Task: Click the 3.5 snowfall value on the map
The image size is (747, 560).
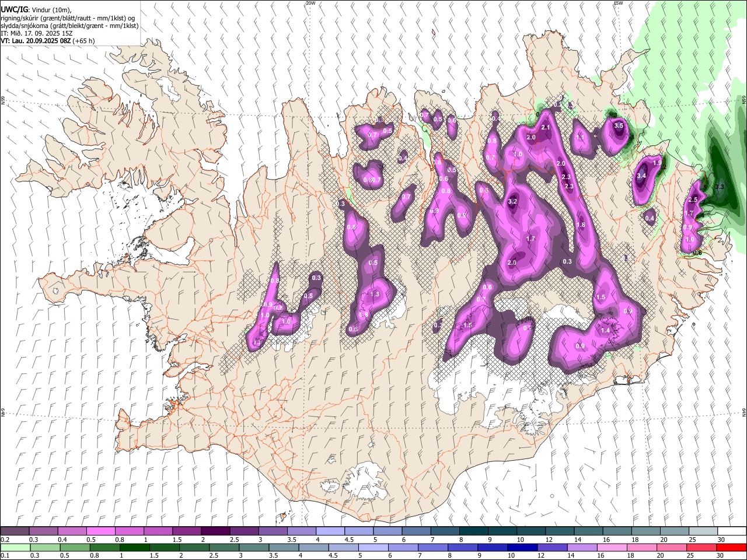Action: [619, 125]
